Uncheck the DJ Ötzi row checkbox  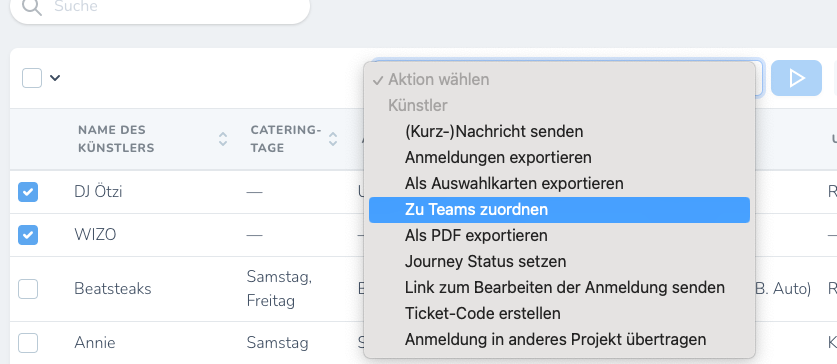pos(28,192)
